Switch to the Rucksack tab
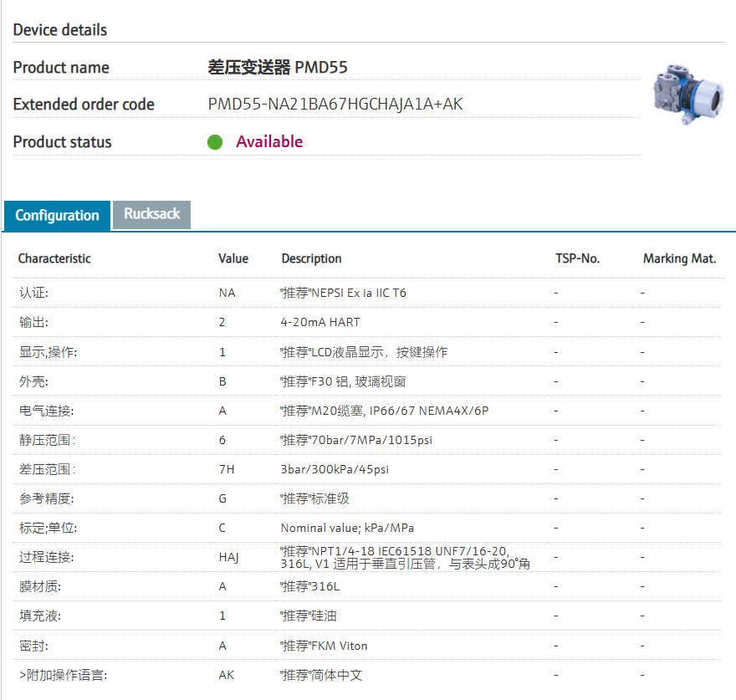 [x=152, y=214]
